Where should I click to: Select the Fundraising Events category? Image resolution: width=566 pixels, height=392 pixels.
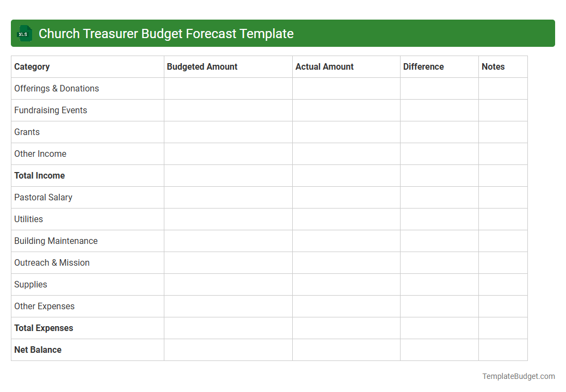tap(51, 110)
